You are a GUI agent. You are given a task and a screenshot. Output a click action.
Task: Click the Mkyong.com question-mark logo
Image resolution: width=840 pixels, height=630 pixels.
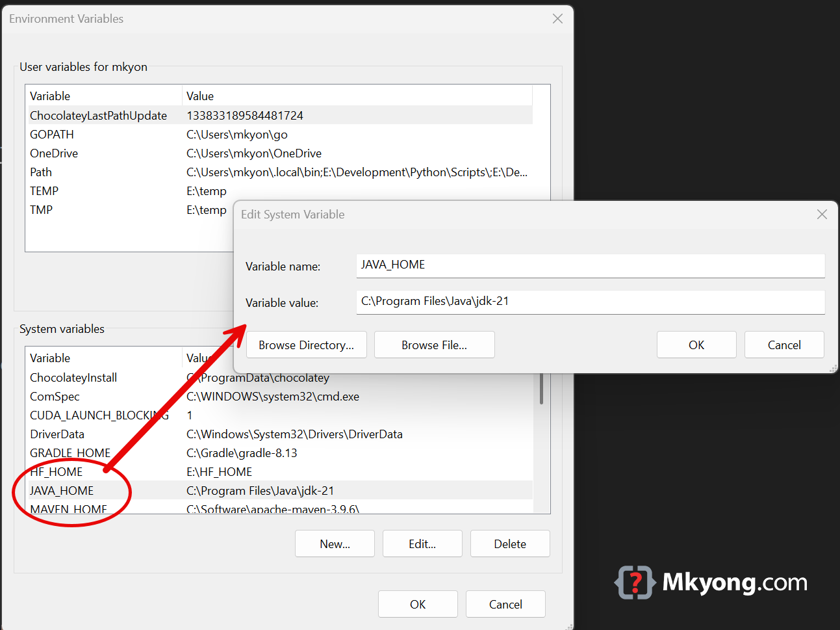(635, 583)
